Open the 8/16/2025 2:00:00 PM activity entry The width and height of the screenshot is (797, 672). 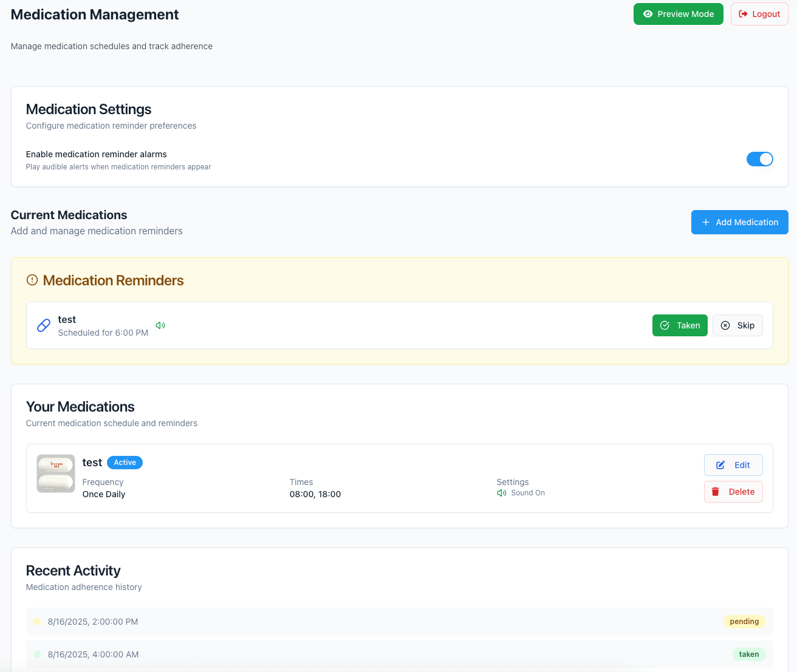(93, 622)
